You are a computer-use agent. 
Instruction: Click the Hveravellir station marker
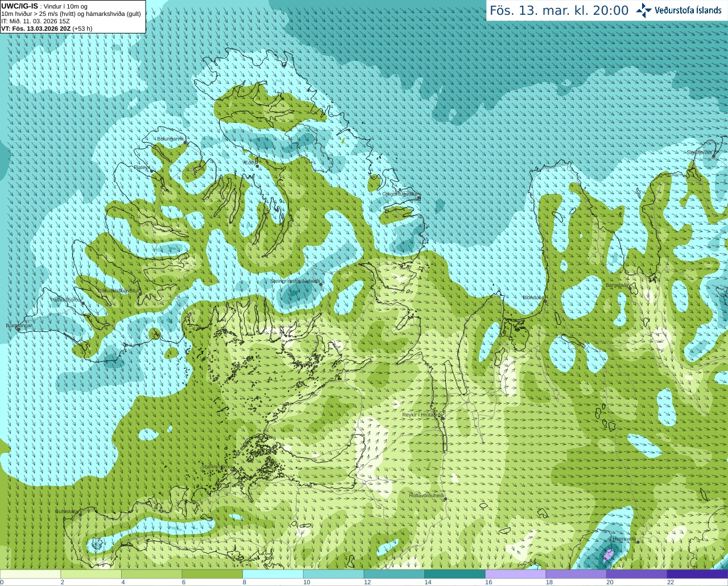[x=638, y=542]
